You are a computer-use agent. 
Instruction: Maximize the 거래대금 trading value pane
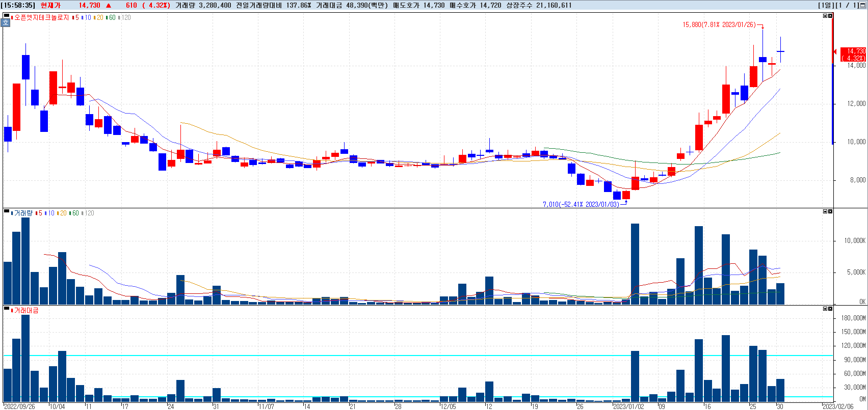(x=825, y=309)
